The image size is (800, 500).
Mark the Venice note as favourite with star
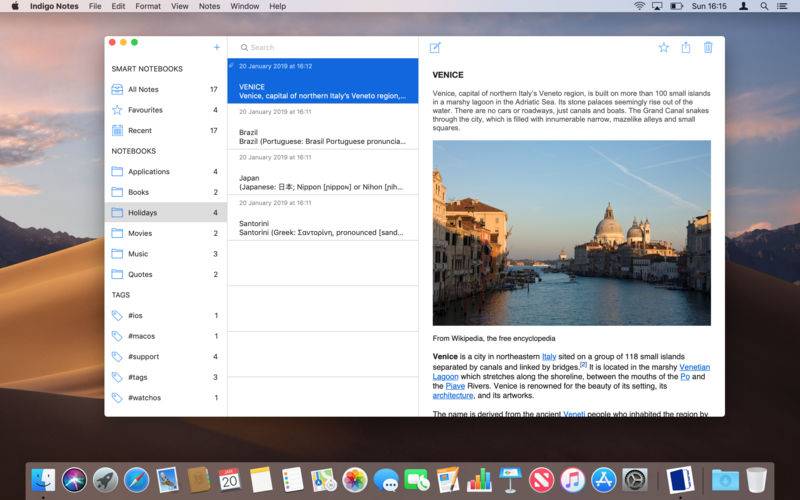[663, 47]
